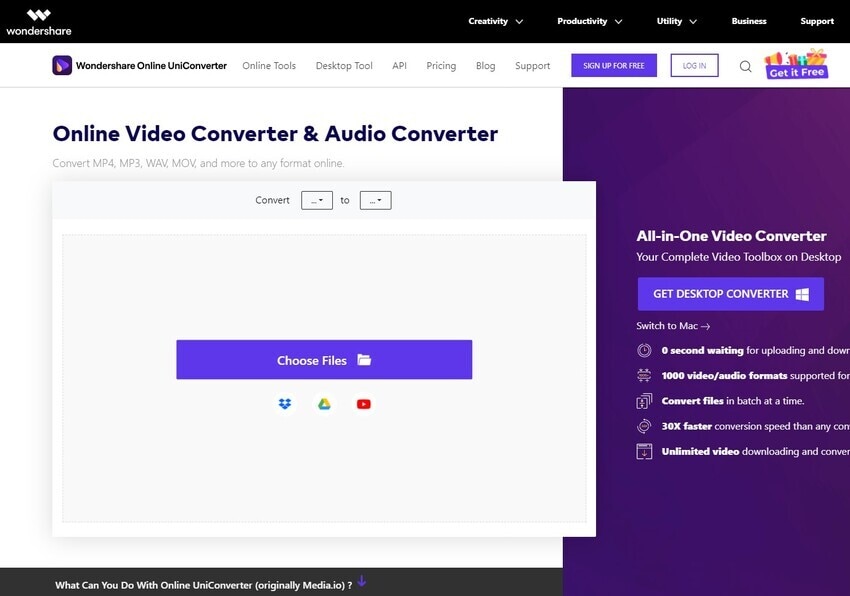850x596 pixels.
Task: Upload from Dropbox icon
Action: pos(285,404)
